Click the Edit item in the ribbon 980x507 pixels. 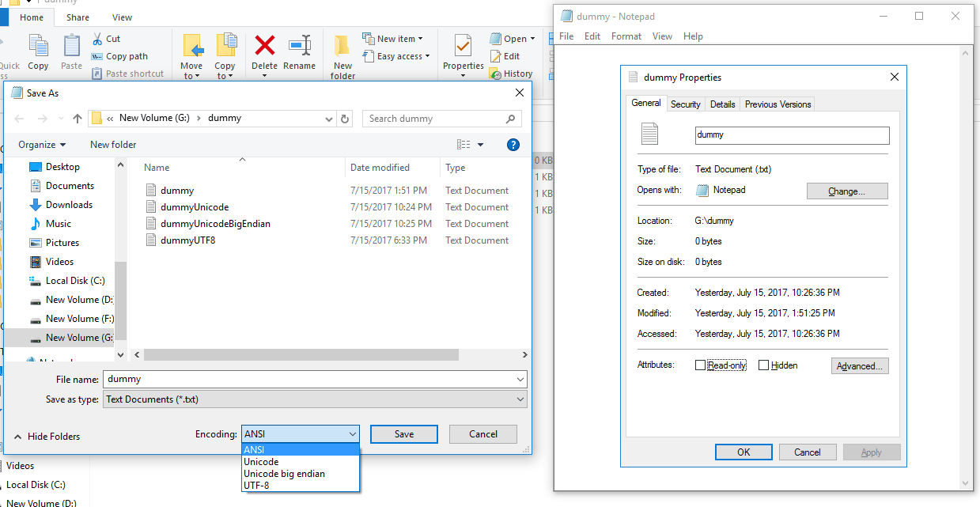coord(505,56)
